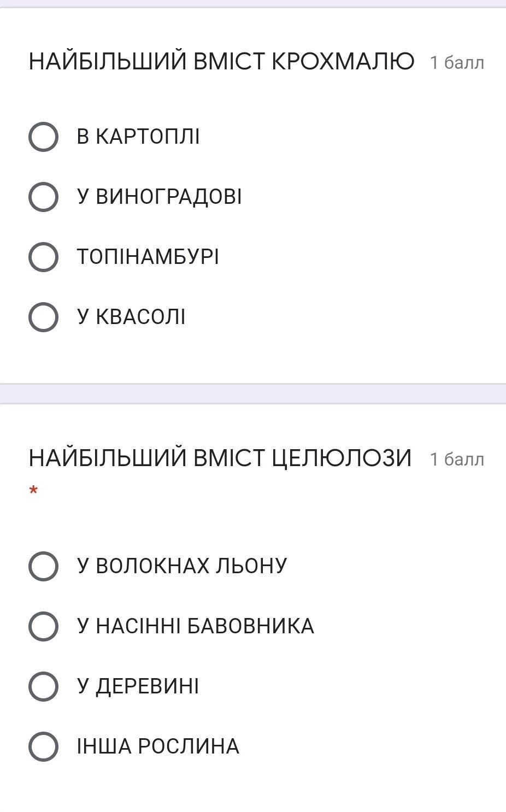Click the red required asterisk
506x812 pixels.
[x=34, y=490]
